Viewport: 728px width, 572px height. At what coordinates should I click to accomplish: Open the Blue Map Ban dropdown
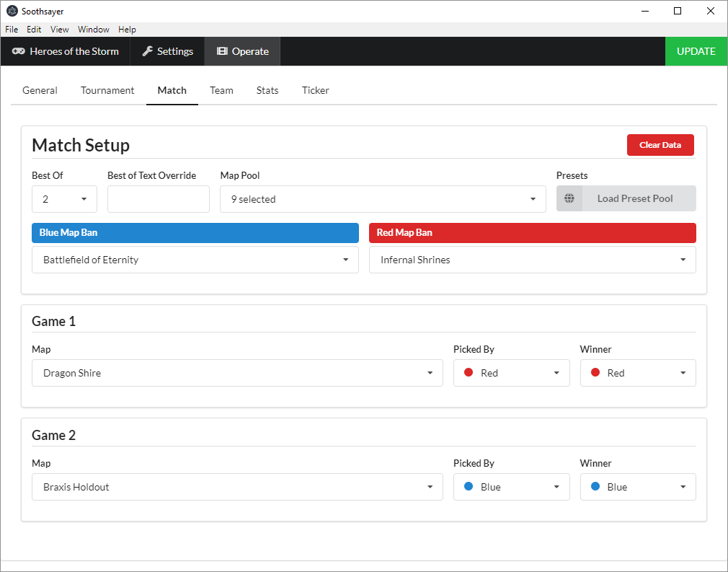click(195, 260)
